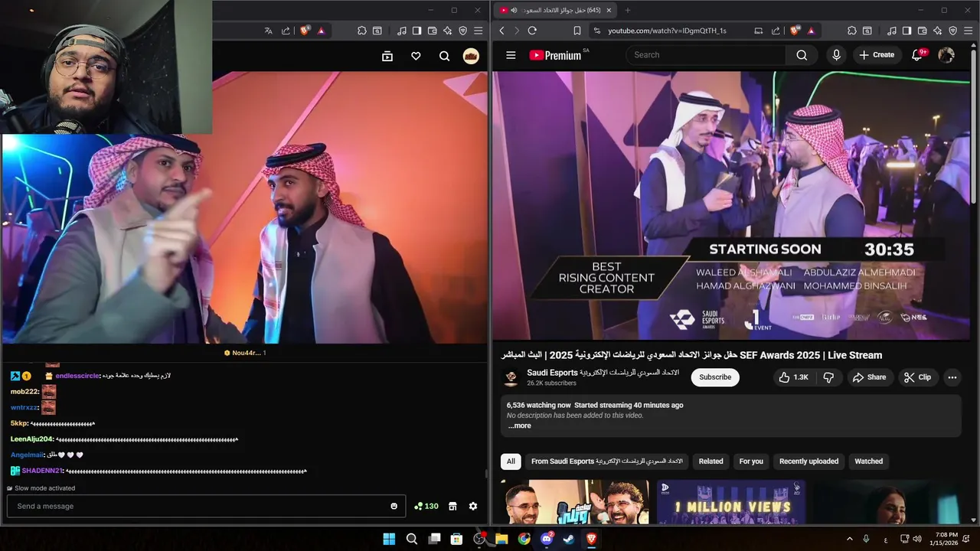The height and width of the screenshot is (551, 980).
Task: Click share icon in left browser toolbar
Action: click(x=286, y=31)
